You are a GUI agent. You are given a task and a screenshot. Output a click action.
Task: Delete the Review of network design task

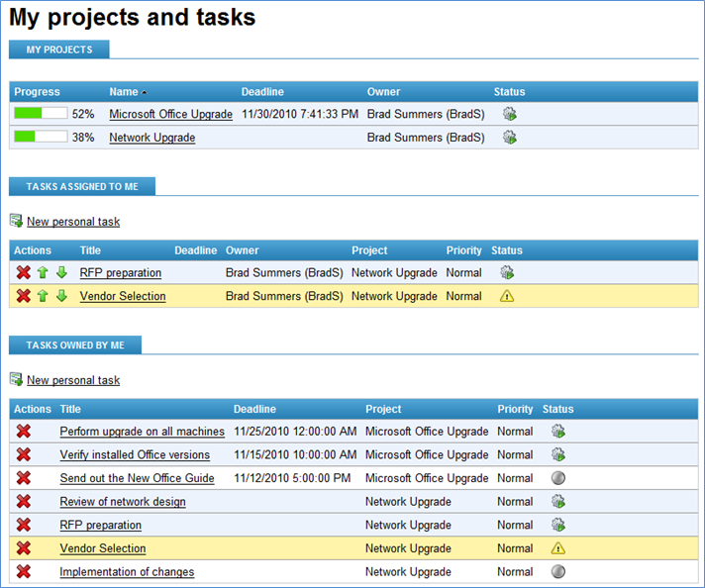24,501
